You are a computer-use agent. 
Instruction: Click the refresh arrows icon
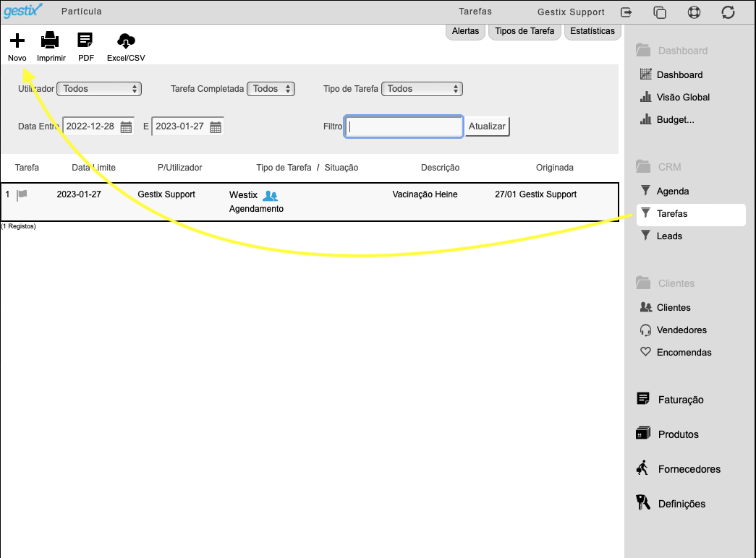[x=728, y=12]
